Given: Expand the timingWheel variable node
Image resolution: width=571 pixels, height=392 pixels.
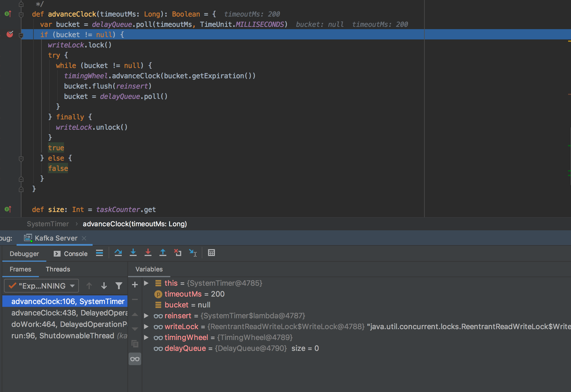Looking at the screenshot, I should tap(146, 337).
